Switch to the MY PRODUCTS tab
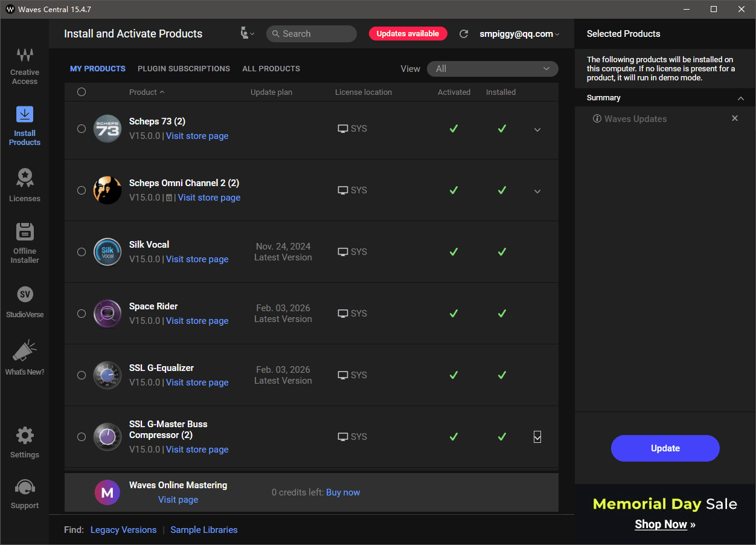The width and height of the screenshot is (756, 545). coord(98,69)
